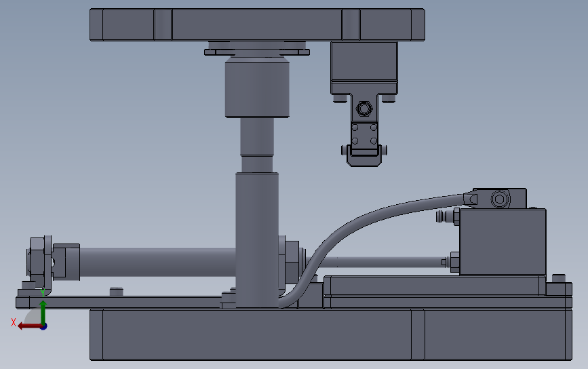This screenshot has height=369, width=588.
Task: Select the large hex nut at the far left end
Action: pos(37,260)
